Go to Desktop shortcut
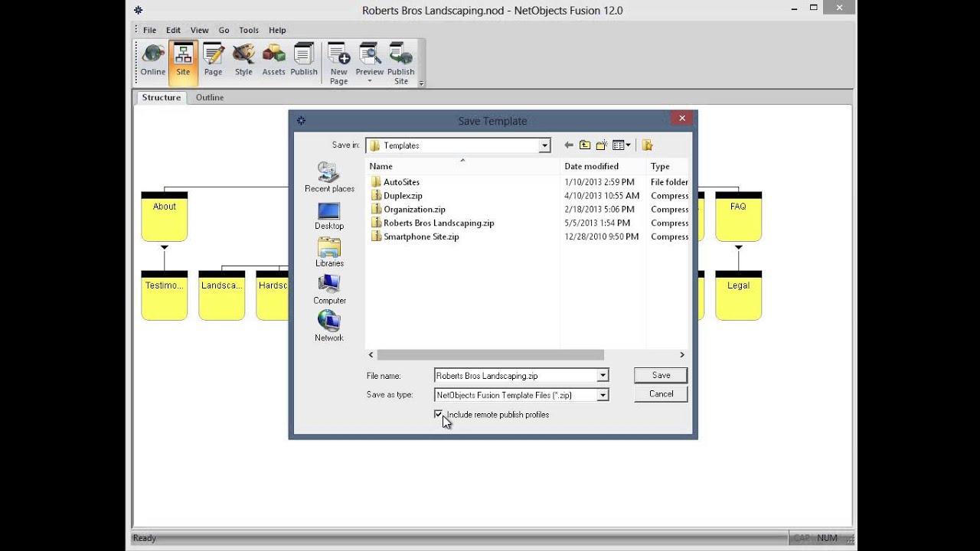 pos(329,215)
